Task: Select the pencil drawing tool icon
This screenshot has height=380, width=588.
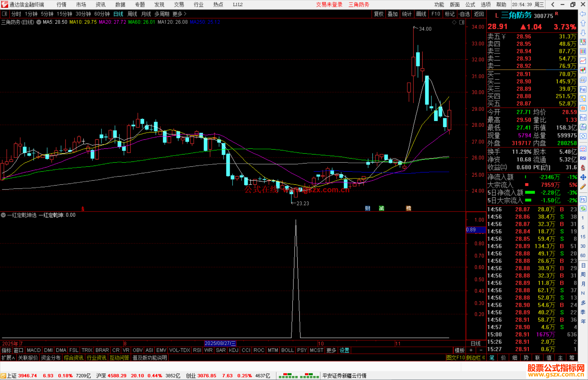Action: click(583, 187)
